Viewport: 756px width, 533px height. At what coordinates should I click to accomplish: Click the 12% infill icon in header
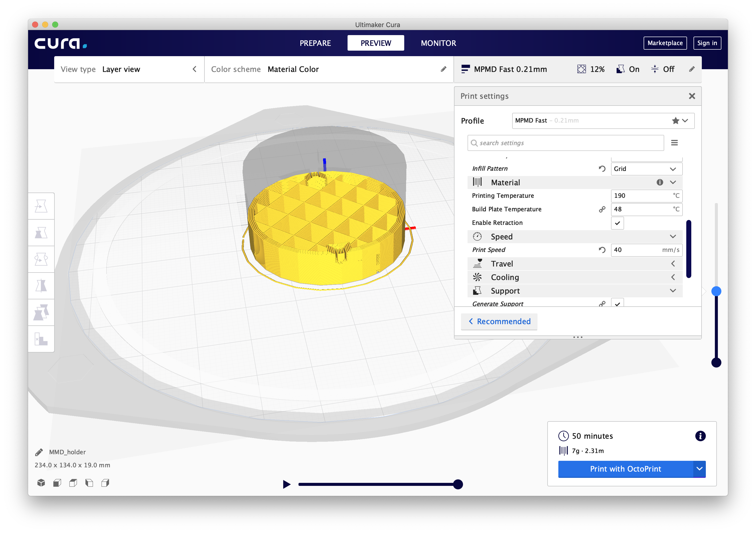click(x=581, y=69)
